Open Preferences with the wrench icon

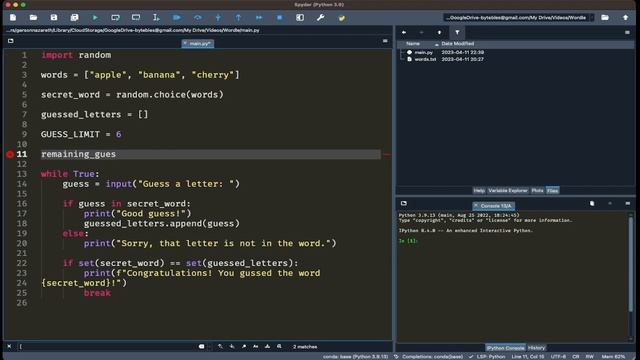(x=320, y=18)
